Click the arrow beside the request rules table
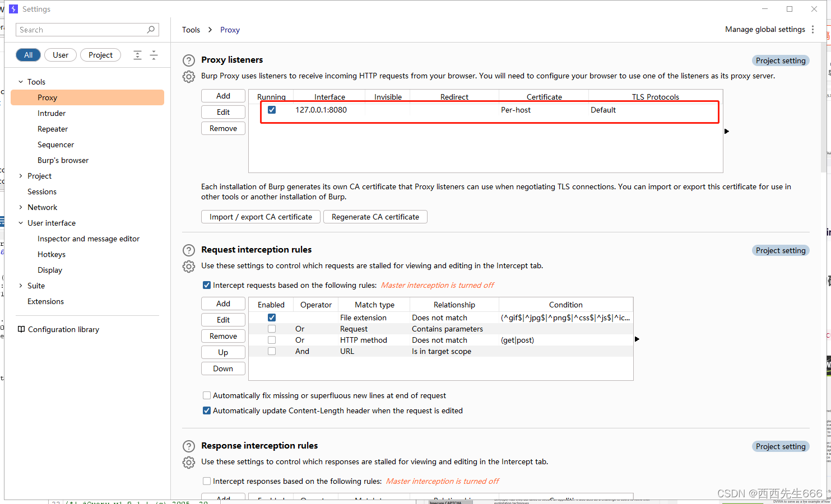The width and height of the screenshot is (831, 504). point(637,339)
